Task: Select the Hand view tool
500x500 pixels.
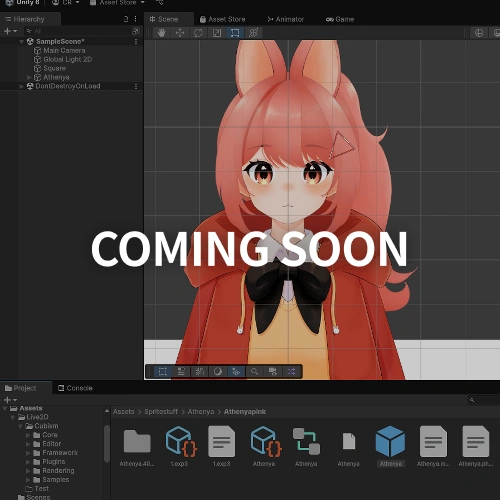Action: coord(162,33)
